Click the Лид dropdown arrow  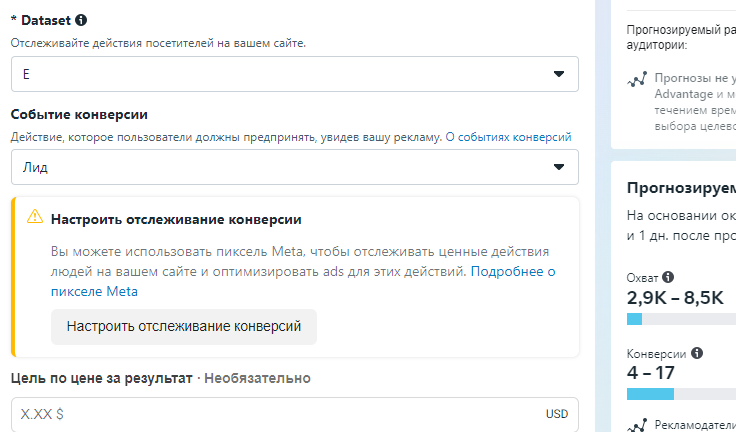pos(559,167)
